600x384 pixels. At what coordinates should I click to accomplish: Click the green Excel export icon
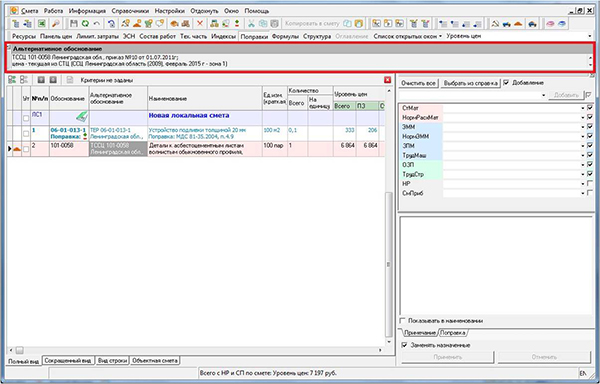click(x=41, y=24)
